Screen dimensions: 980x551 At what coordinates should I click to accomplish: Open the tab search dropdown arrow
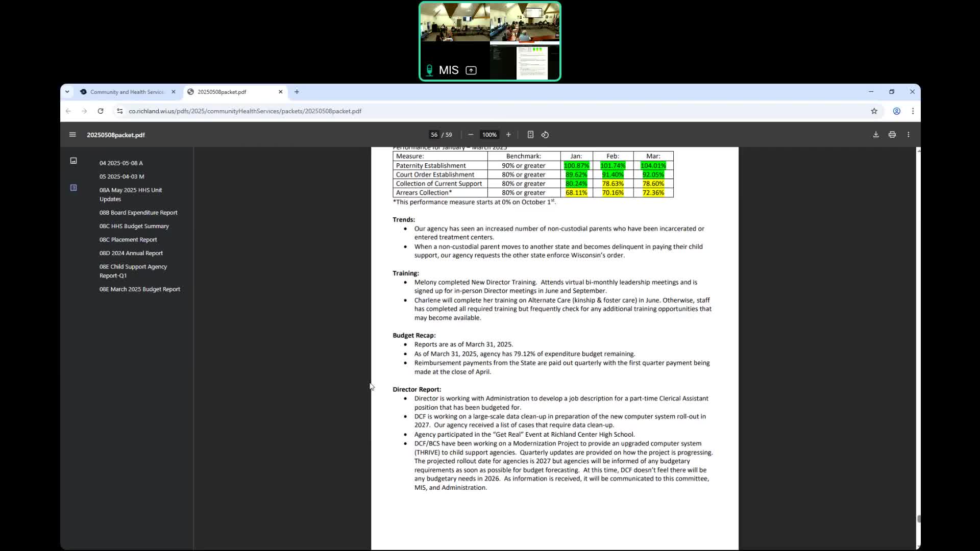coord(67,92)
